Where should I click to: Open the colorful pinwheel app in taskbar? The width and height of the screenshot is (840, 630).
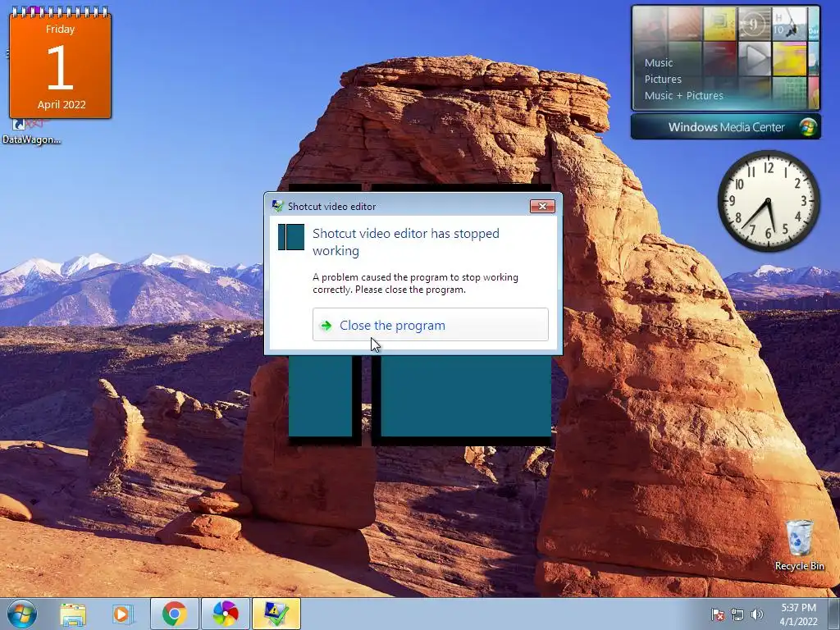[225, 614]
